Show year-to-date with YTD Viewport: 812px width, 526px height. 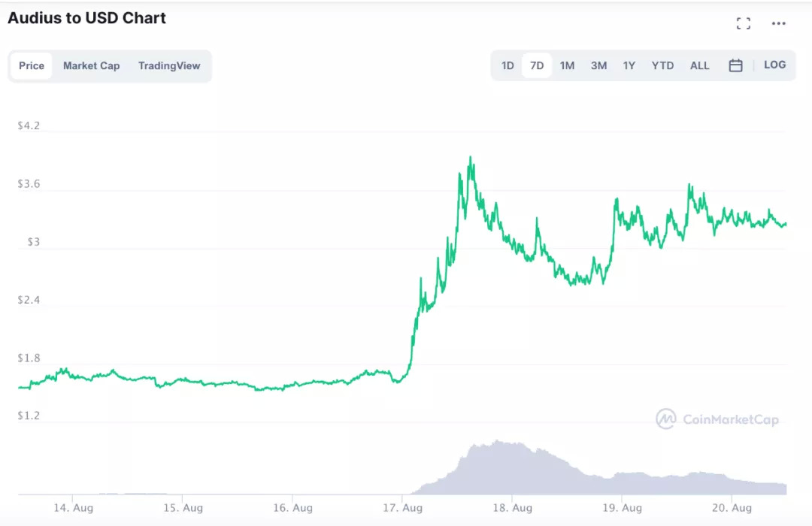tap(662, 66)
